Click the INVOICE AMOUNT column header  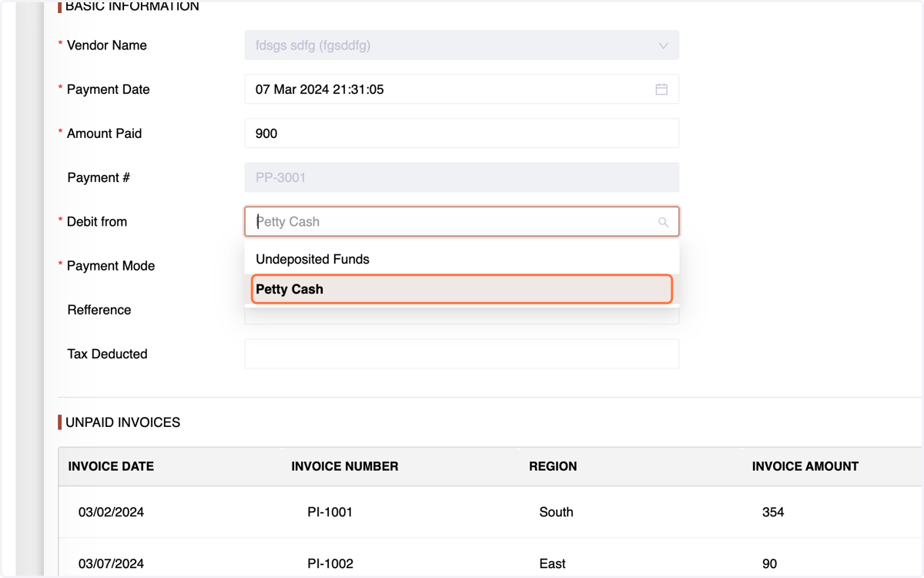805,466
